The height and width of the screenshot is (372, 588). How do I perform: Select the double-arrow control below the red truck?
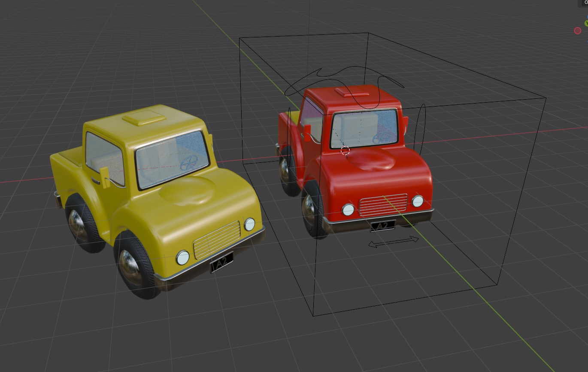click(394, 242)
